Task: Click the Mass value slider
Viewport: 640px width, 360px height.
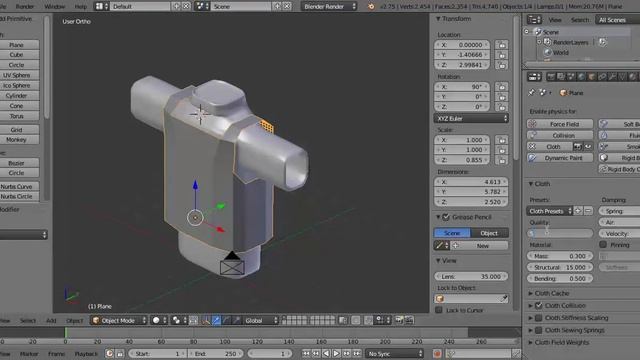Action: point(560,256)
